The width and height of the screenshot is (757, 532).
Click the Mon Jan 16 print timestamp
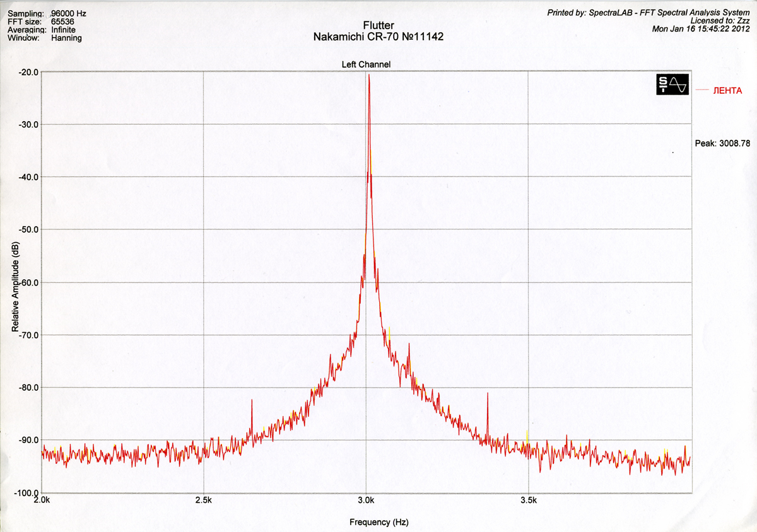click(701, 29)
